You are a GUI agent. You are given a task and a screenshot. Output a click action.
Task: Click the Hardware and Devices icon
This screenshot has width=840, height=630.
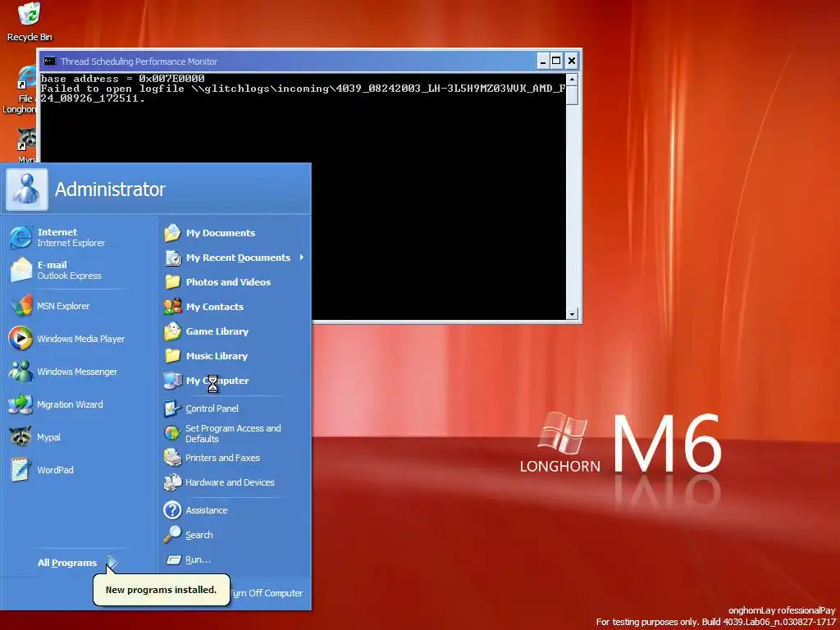pyautogui.click(x=172, y=482)
